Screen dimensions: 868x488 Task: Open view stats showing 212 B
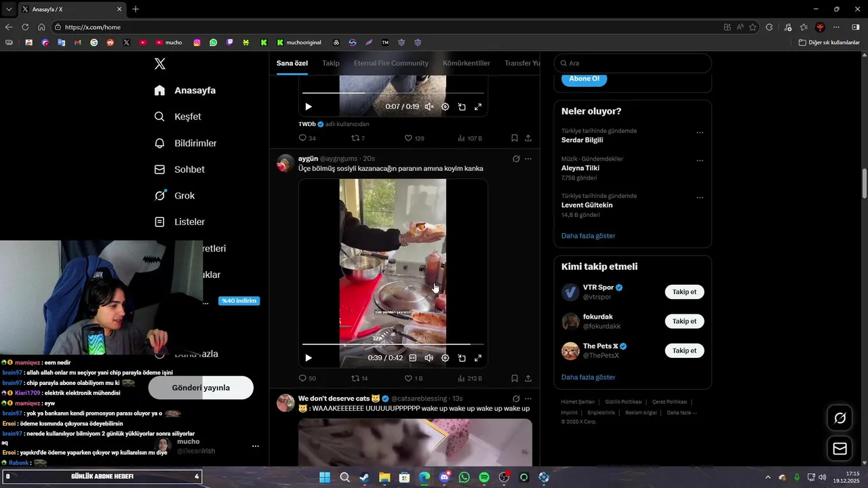pos(469,378)
